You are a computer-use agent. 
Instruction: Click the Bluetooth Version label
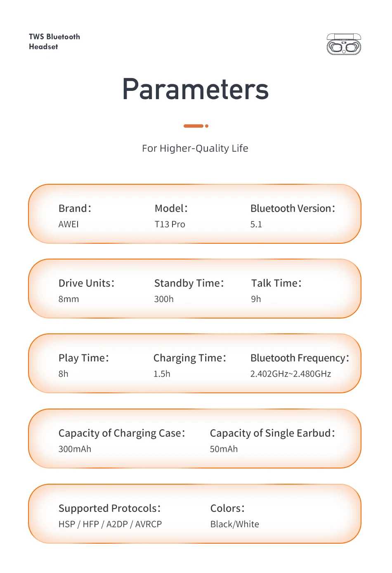coord(293,209)
